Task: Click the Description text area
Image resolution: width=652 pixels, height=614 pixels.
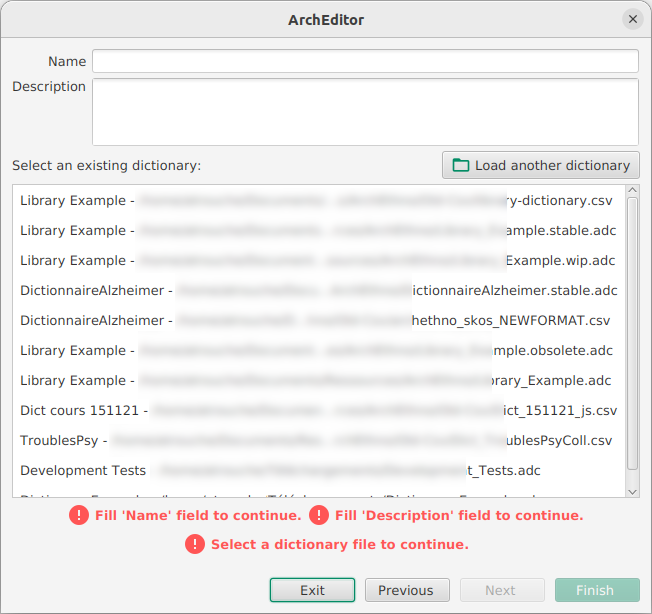Action: click(x=365, y=112)
